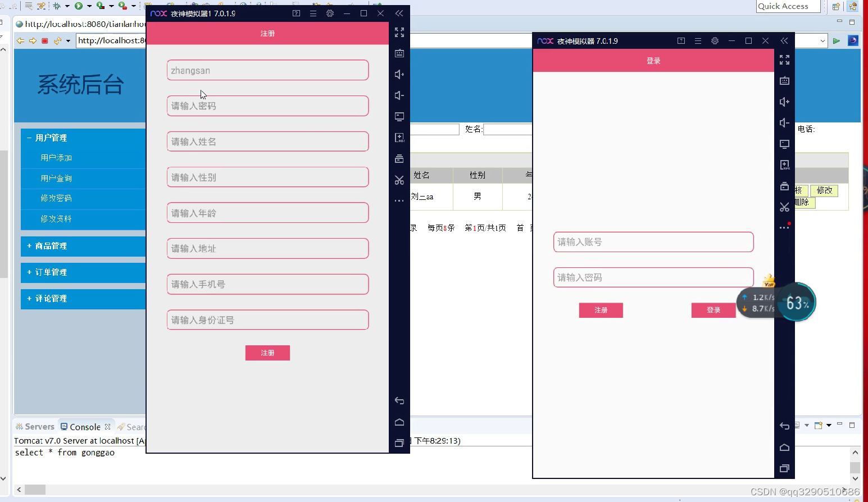Raise volume in the right Nox emulator sidebar

point(785,102)
